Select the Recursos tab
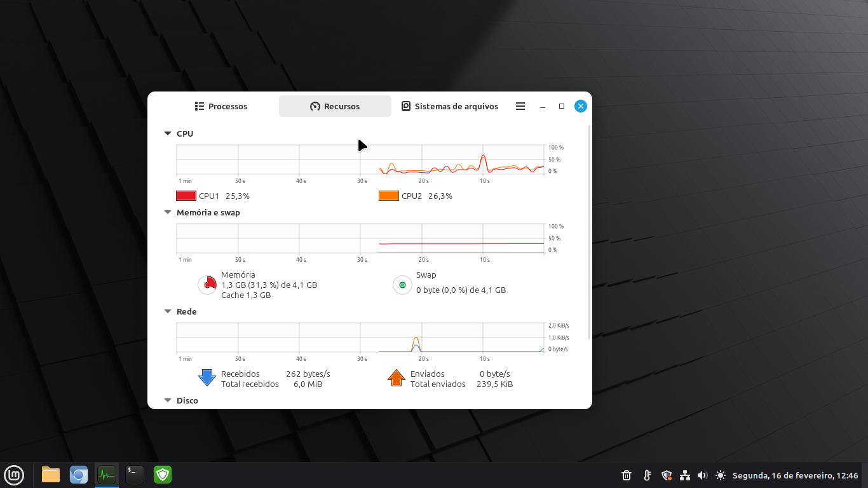The image size is (868, 488). coord(335,106)
